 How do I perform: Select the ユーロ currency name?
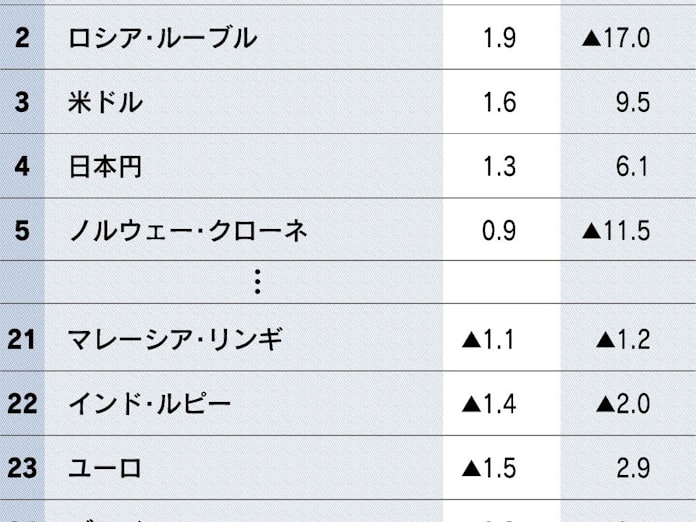(105, 468)
